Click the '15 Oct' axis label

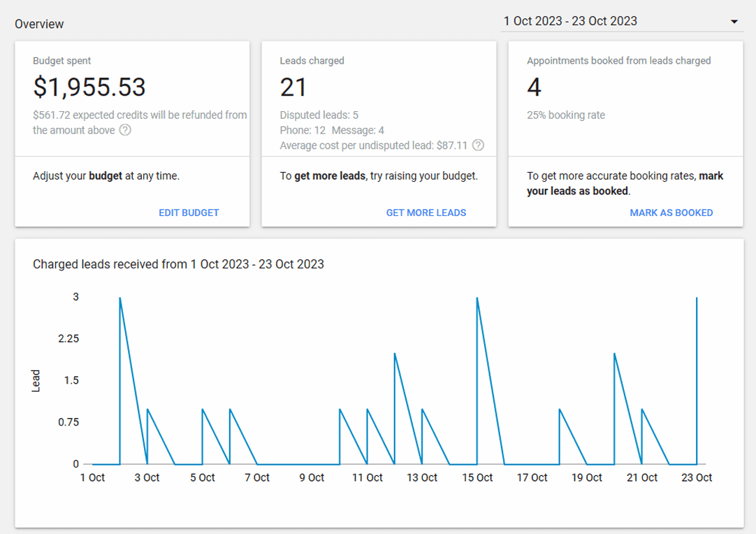477,477
